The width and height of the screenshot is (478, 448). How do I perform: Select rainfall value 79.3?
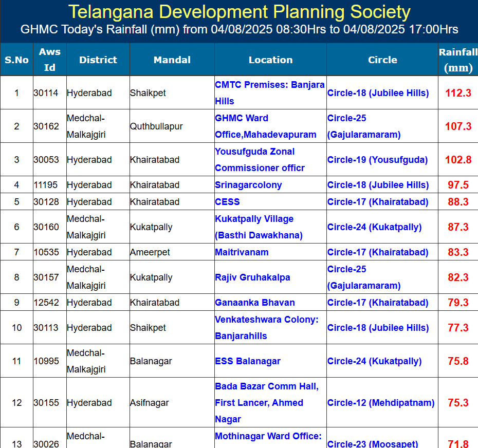[458, 302]
